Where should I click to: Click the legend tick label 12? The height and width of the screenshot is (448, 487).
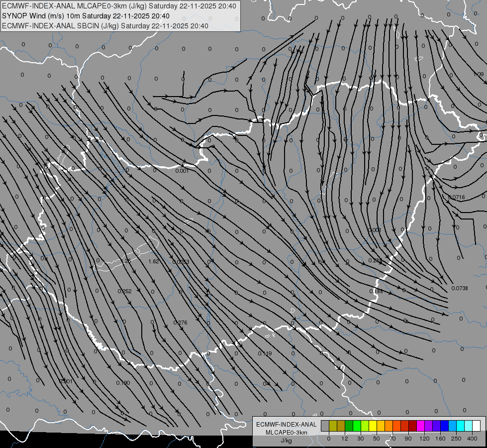coord(345,439)
